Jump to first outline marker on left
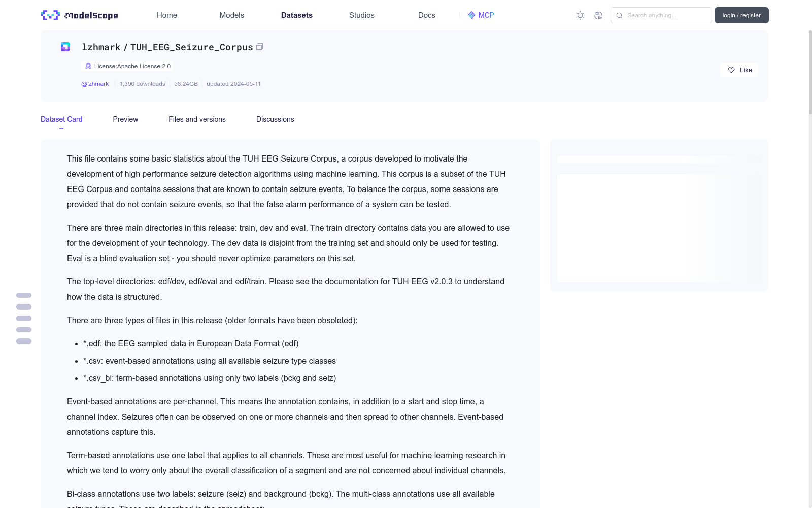812x508 pixels. tap(24, 295)
